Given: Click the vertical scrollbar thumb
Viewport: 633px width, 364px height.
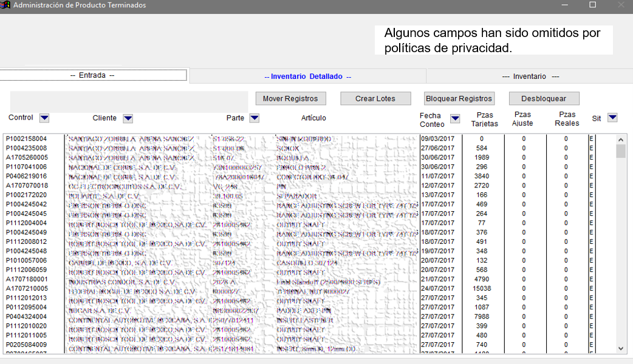Looking at the screenshot, I should click(621, 151).
